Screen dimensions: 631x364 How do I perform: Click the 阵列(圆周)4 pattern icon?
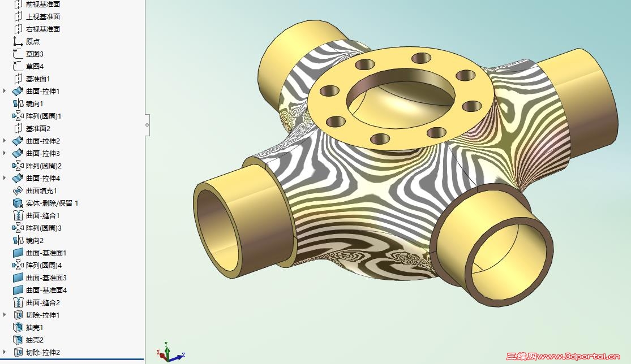tap(18, 266)
